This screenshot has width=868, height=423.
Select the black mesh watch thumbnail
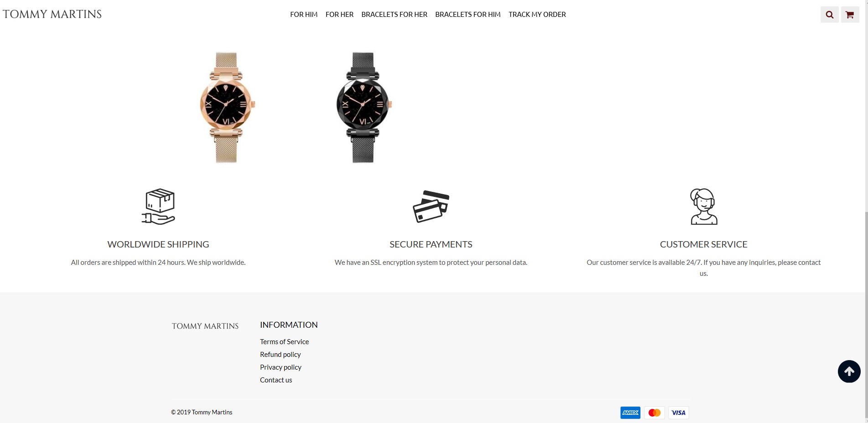click(363, 107)
